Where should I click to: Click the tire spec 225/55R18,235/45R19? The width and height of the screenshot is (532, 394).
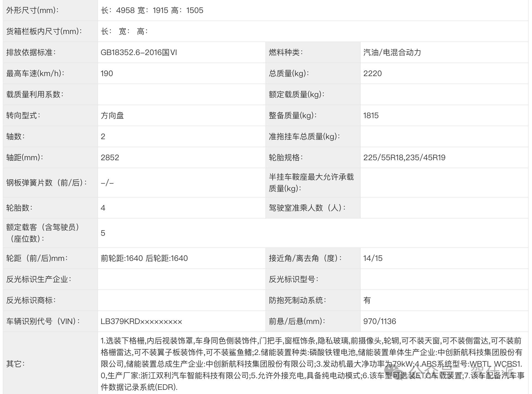404,157
